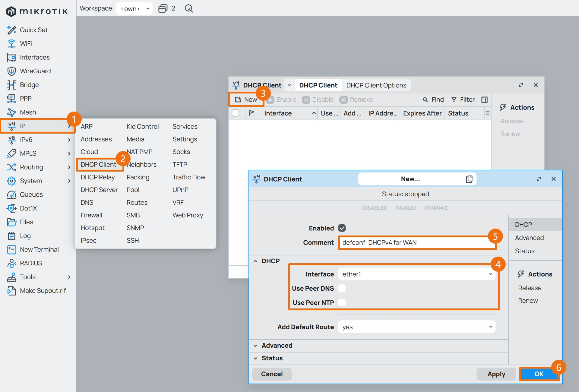579x392 pixels.
Task: Open the WireGuard shield icon
Action: coord(11,71)
